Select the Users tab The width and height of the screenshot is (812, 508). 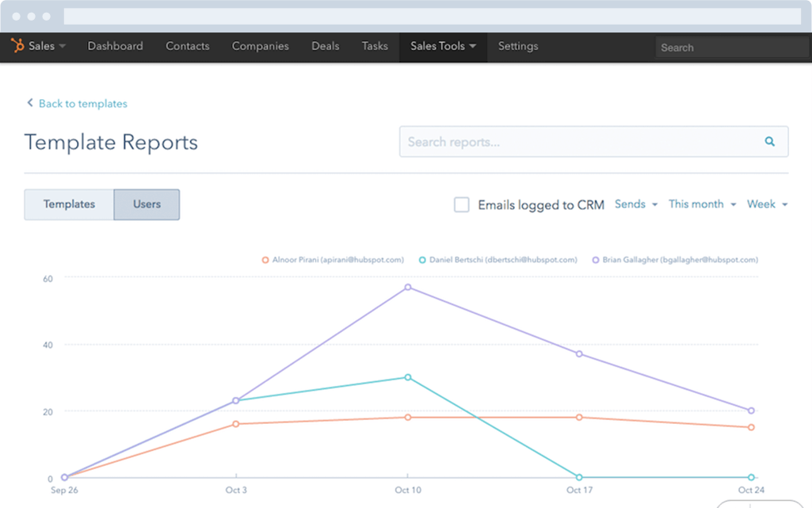(x=147, y=204)
